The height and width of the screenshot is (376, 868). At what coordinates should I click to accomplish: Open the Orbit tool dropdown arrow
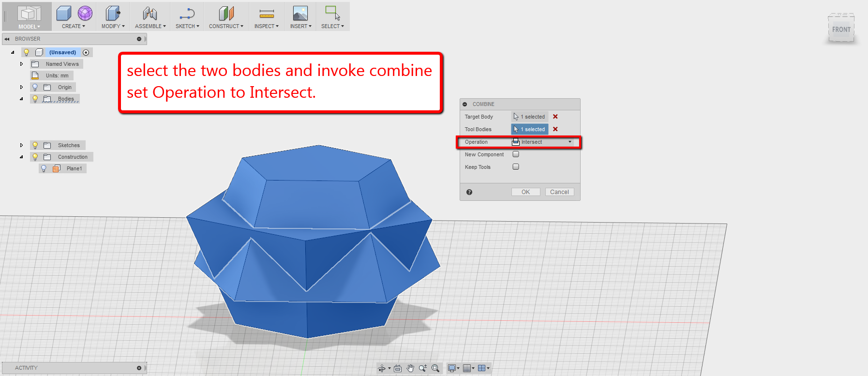pos(389,368)
